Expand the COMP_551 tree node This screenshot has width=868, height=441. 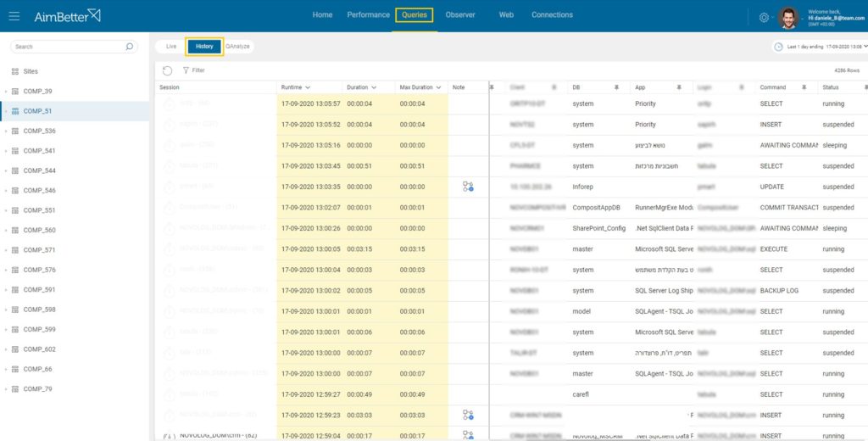tap(6, 210)
